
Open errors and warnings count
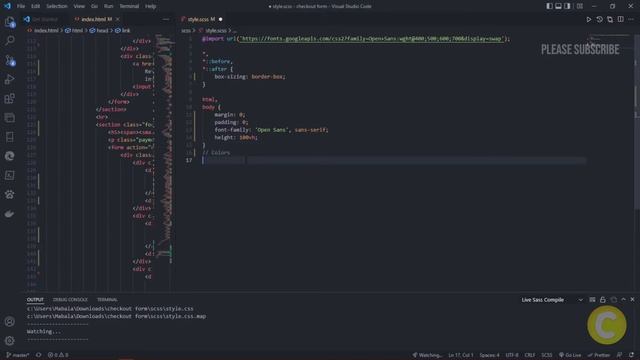coord(58,355)
